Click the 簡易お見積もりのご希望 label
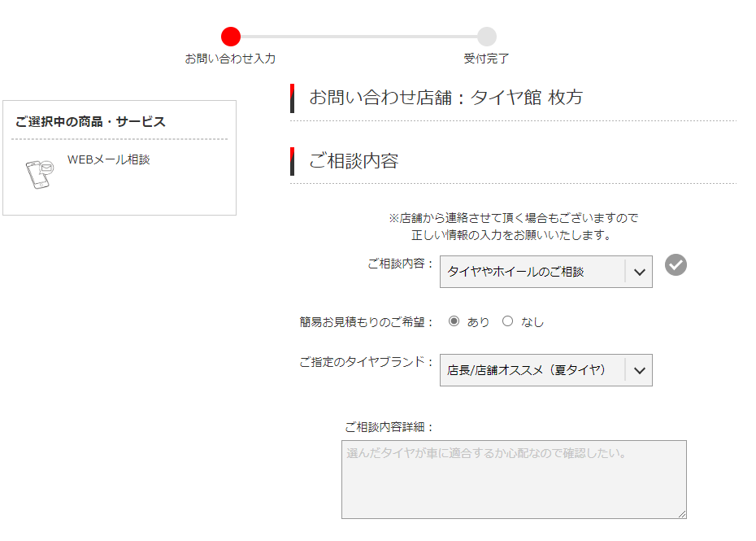 tap(367, 322)
